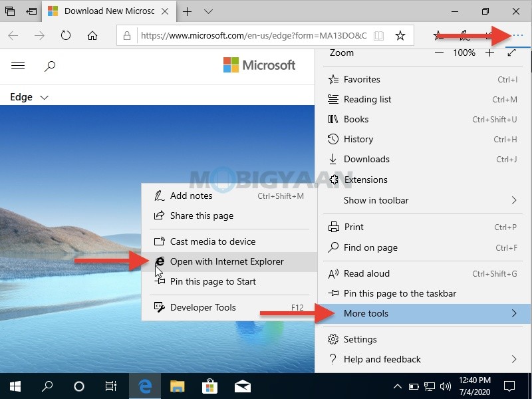Choose Find on page

[423, 247]
